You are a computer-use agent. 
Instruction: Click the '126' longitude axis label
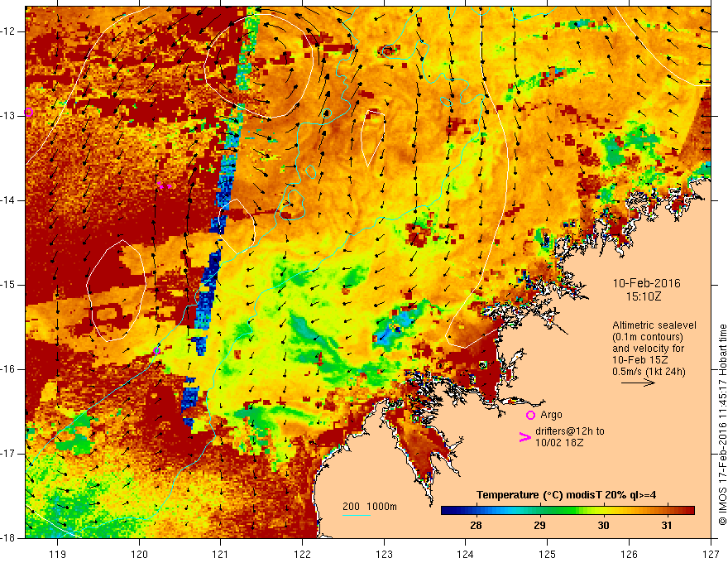coord(629,554)
